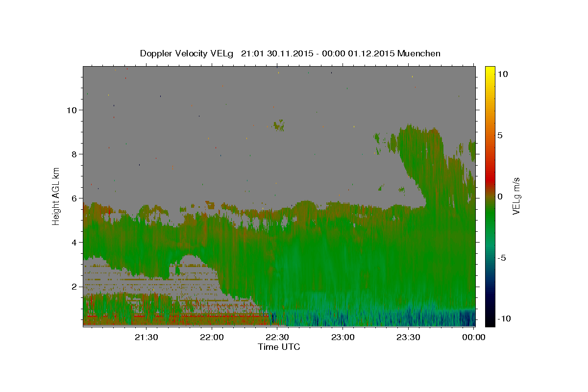Click the 'VELg m/s' colorbar label
588x392 pixels.
pos(516,196)
